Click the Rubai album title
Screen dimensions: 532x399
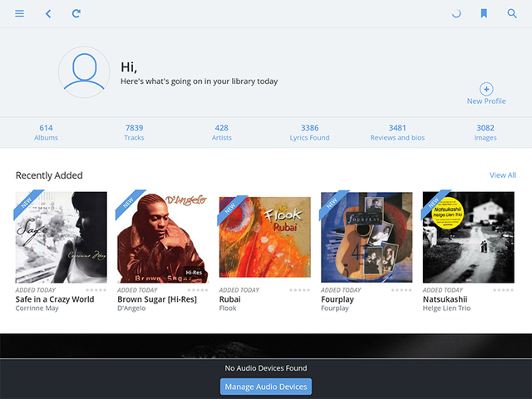[229, 299]
